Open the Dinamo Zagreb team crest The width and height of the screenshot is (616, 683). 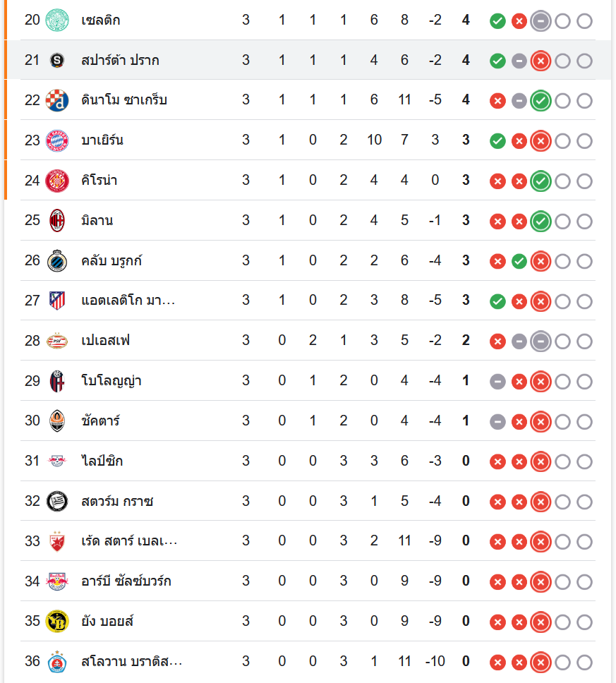(x=56, y=100)
